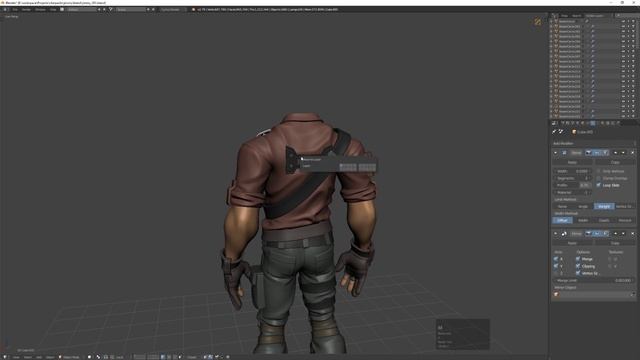Toggle the Merge option checkbox
This screenshot has width=640, height=360.
[x=578, y=259]
